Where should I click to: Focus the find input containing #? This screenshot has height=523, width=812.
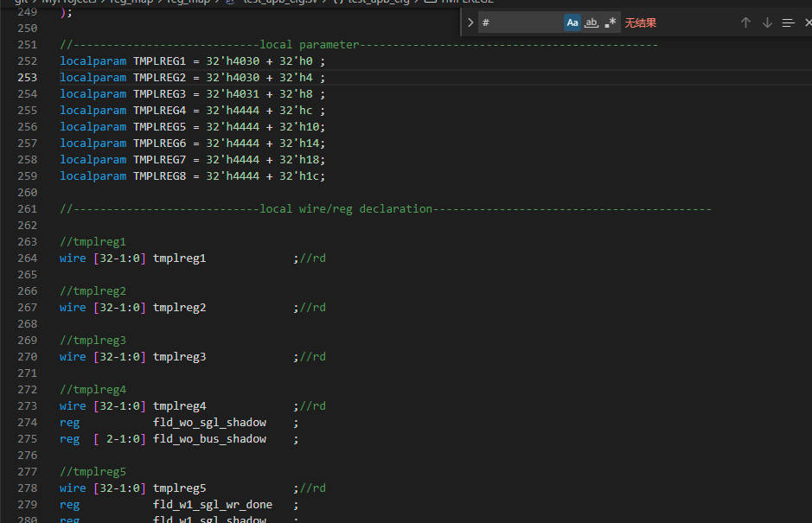[519, 22]
